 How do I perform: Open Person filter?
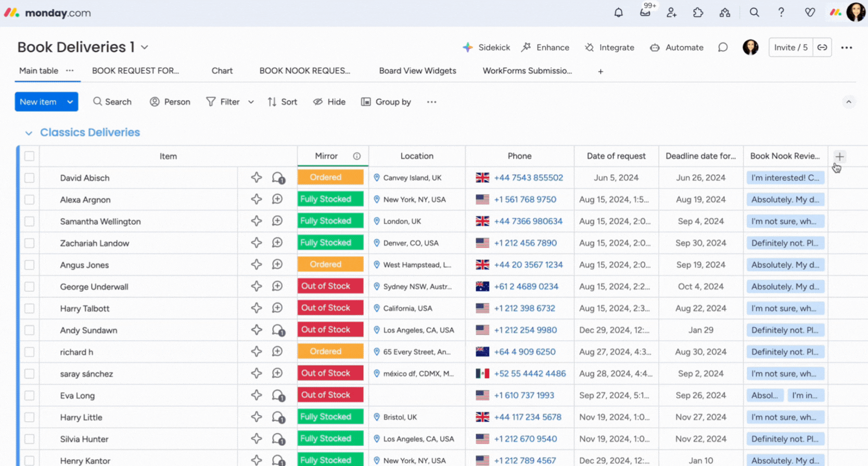click(170, 102)
